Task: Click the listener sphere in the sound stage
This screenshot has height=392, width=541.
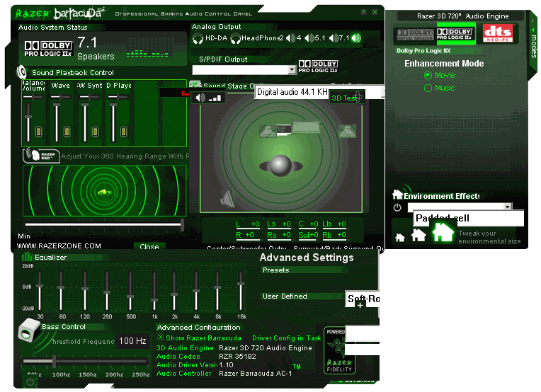Action: [x=280, y=166]
